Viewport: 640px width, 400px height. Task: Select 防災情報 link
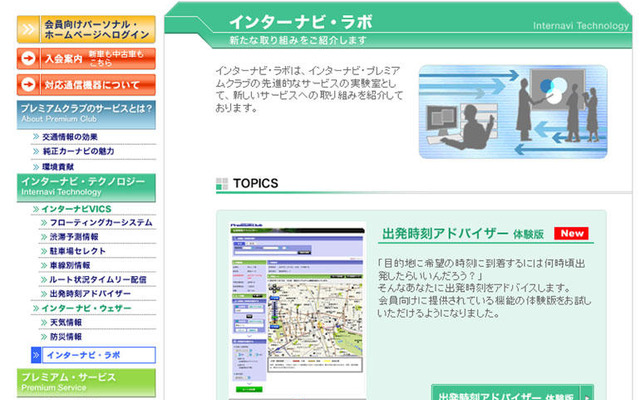click(x=66, y=337)
